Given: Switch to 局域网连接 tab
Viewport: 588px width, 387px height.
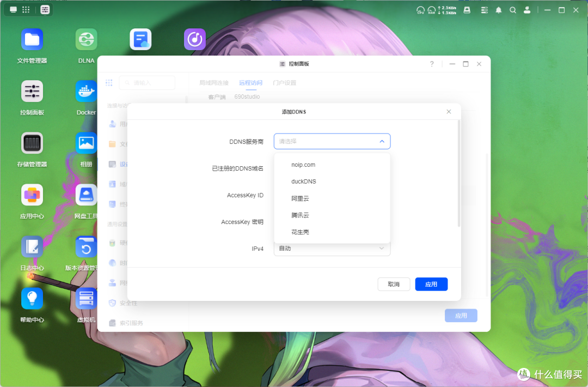Looking at the screenshot, I should 214,83.
